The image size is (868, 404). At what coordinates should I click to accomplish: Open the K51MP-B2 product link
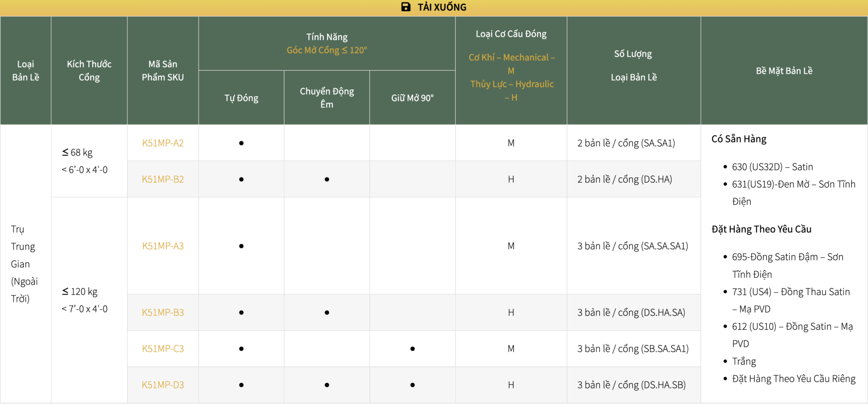[163, 179]
